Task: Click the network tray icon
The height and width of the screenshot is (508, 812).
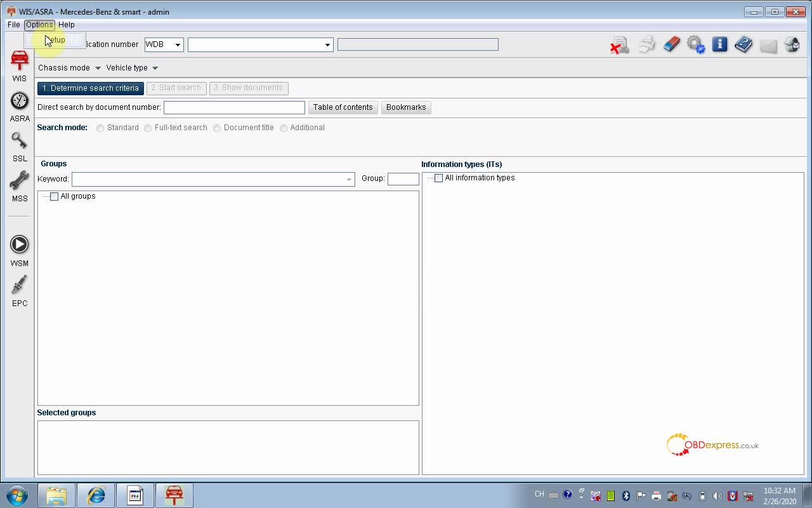Action: 748,496
